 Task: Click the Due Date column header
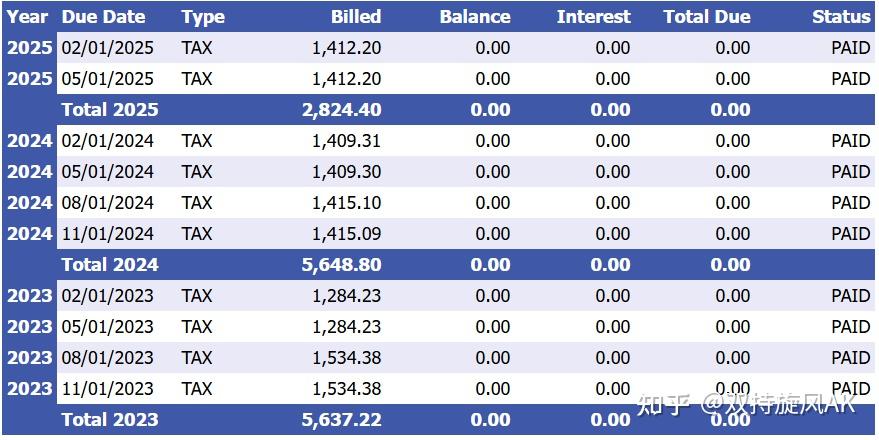tap(103, 17)
